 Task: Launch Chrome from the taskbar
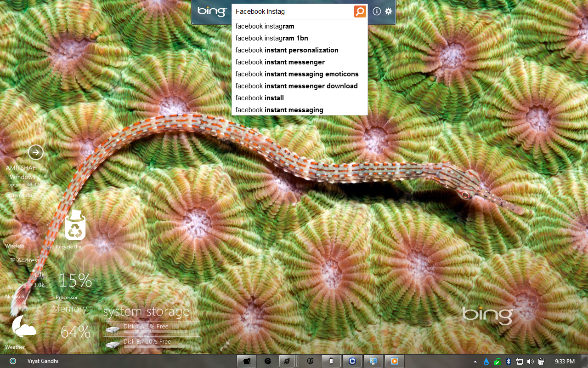click(268, 361)
